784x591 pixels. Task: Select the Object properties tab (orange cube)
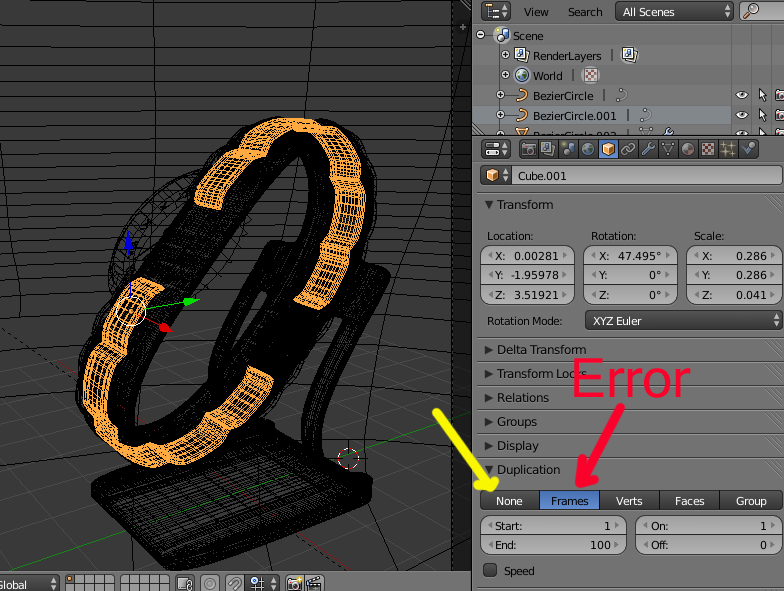pyautogui.click(x=608, y=149)
